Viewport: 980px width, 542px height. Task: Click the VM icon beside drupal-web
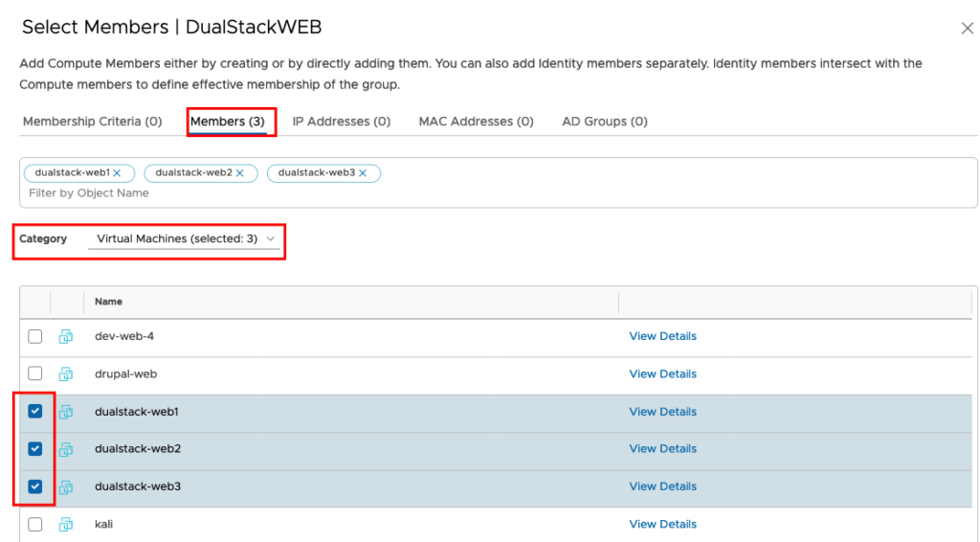pos(66,373)
